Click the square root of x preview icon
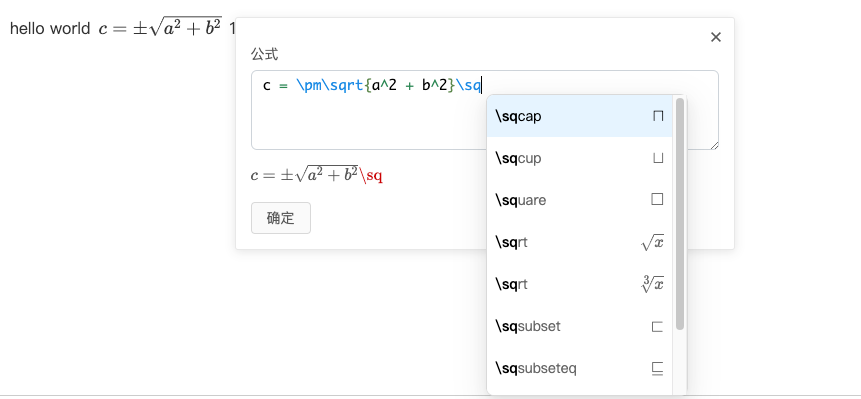The width and height of the screenshot is (861, 399). pyautogui.click(x=652, y=242)
